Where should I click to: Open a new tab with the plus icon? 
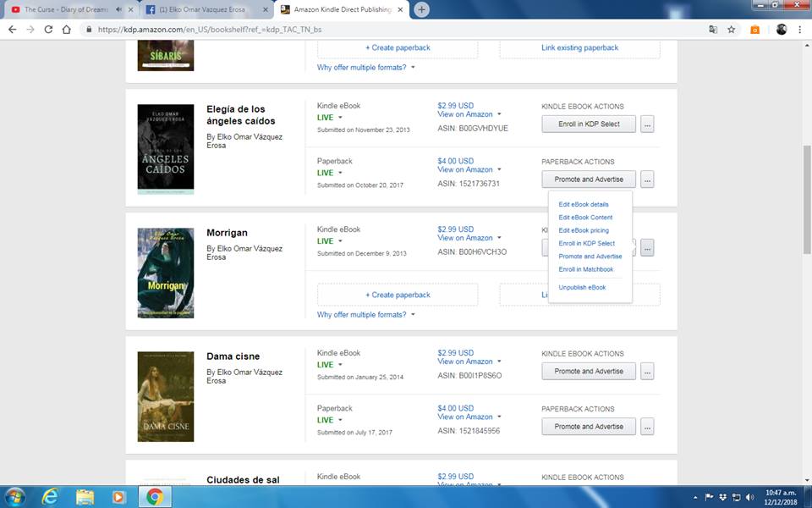coord(421,9)
